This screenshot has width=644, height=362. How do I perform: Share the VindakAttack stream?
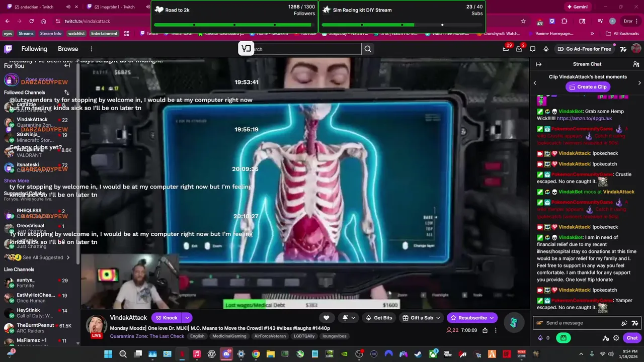coord(485,330)
